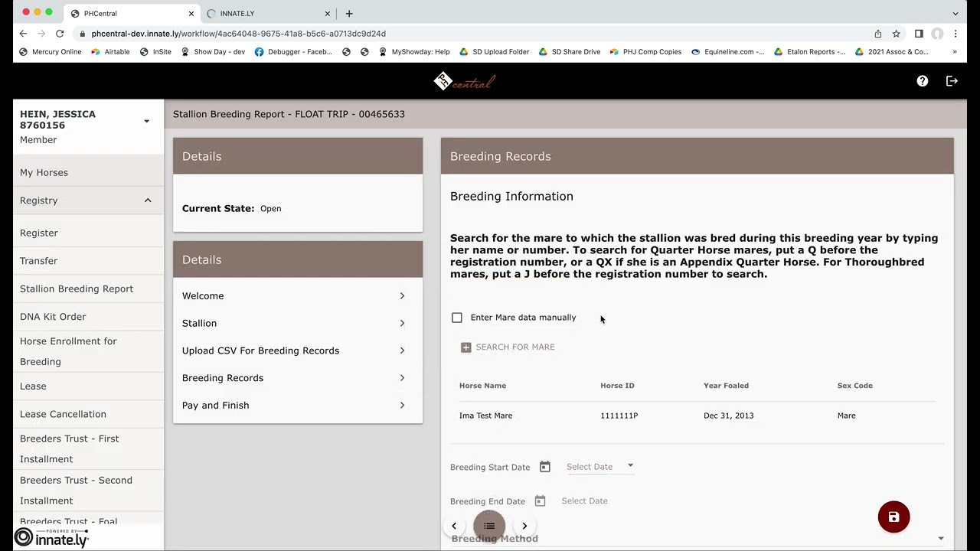This screenshot has height=551, width=980.
Task: Click browser back arrow
Action: click(x=23, y=34)
